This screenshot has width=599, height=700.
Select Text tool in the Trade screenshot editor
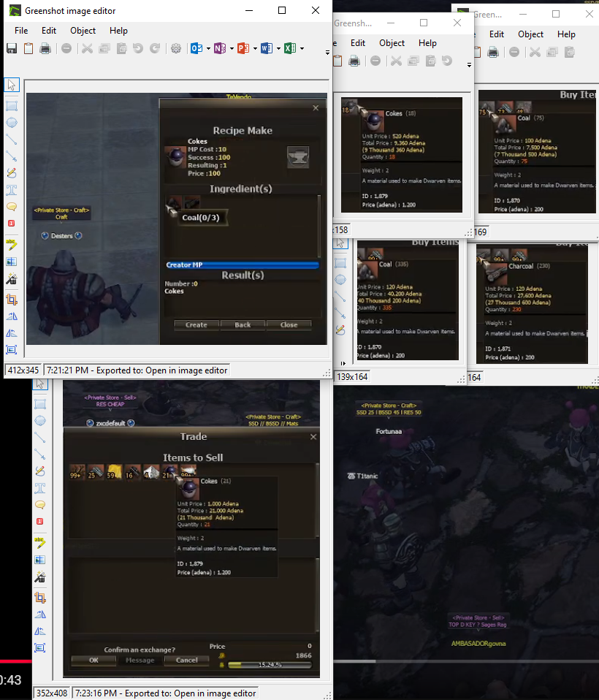40,488
